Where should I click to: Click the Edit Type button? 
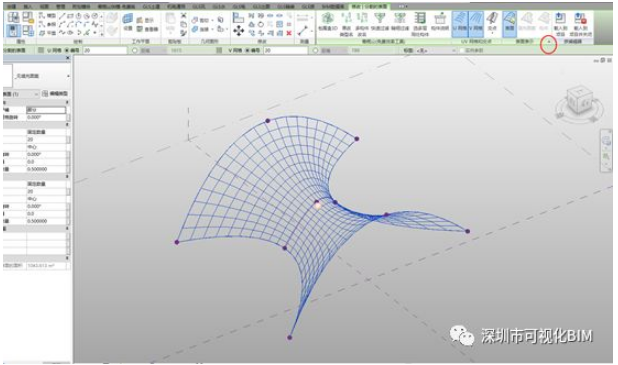(x=55, y=94)
